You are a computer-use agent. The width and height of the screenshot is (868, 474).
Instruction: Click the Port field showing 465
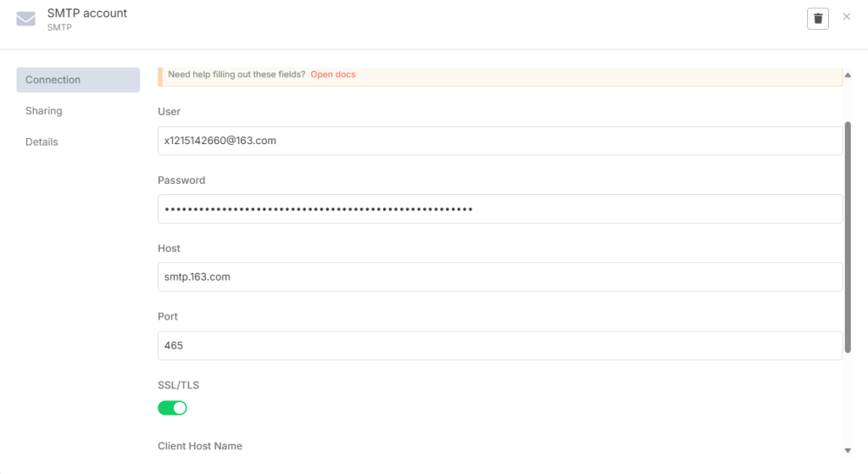[499, 345]
